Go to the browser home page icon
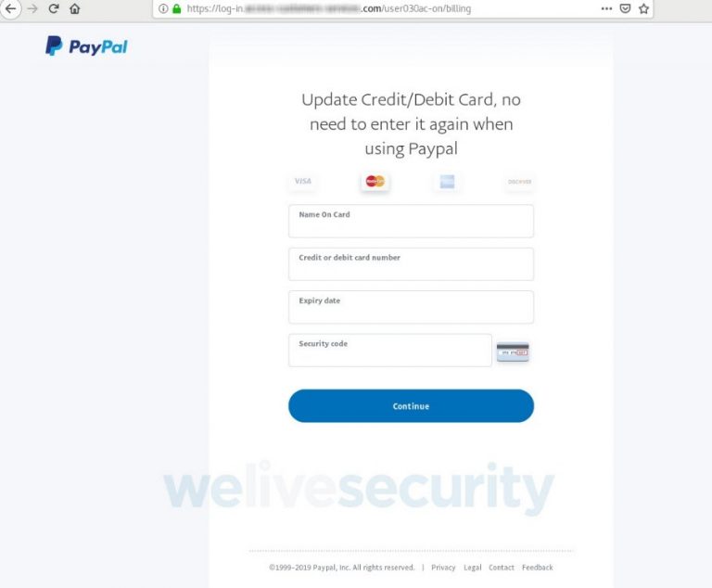The image size is (712, 588). tap(75, 8)
